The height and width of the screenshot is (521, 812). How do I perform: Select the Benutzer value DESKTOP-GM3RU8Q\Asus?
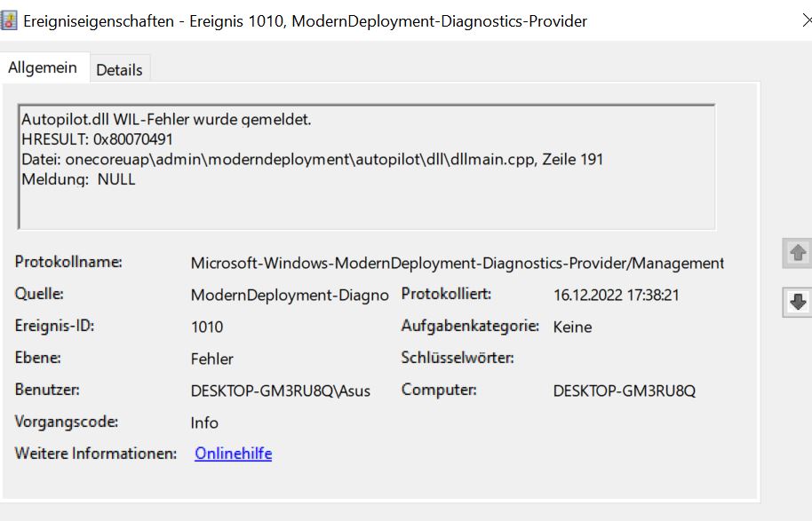[x=280, y=391]
